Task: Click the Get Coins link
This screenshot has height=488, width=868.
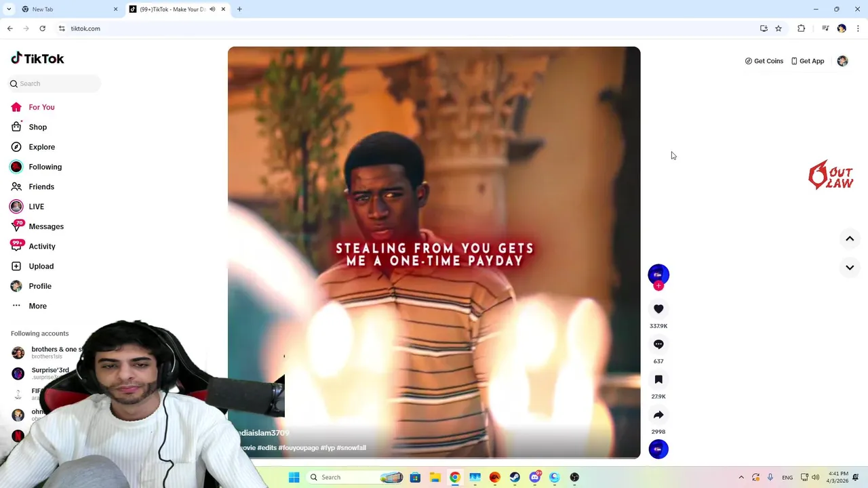Action: (764, 61)
